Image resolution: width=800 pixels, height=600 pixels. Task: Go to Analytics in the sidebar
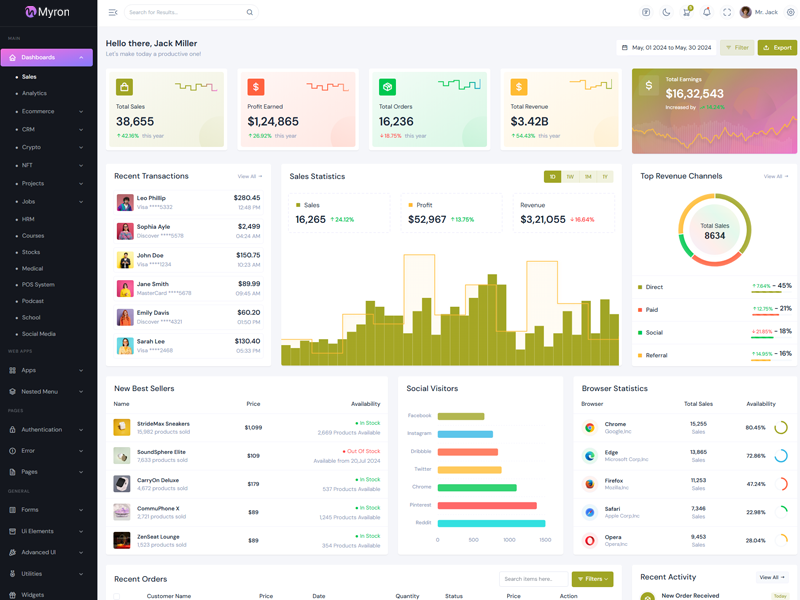tap(34, 93)
